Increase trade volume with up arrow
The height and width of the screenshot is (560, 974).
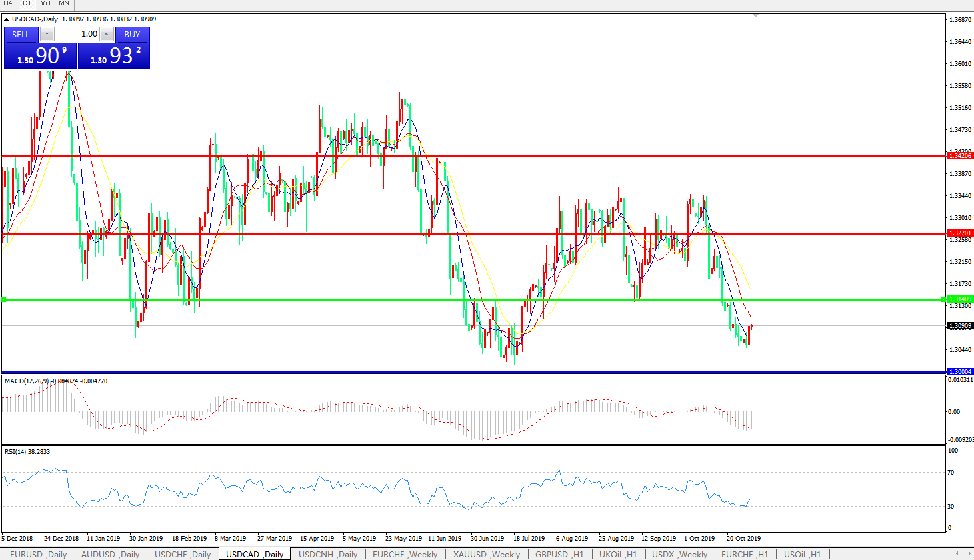point(107,34)
